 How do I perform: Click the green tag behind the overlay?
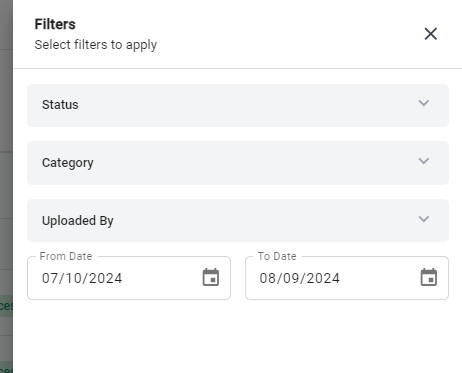6,305
